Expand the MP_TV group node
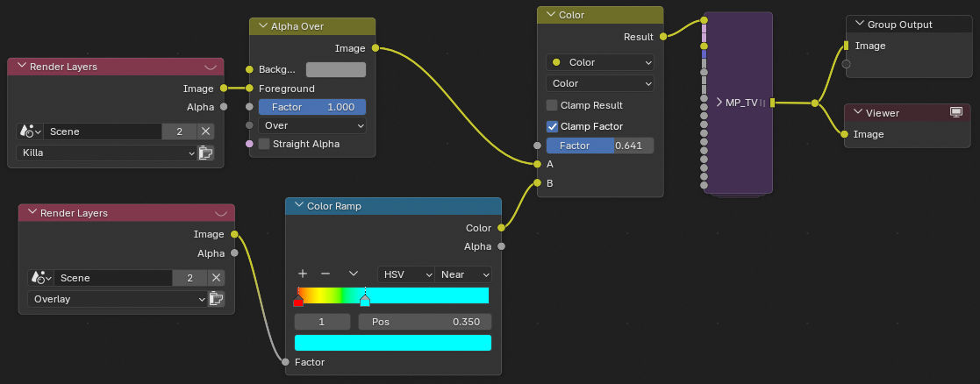980x384 pixels. pyautogui.click(x=719, y=103)
